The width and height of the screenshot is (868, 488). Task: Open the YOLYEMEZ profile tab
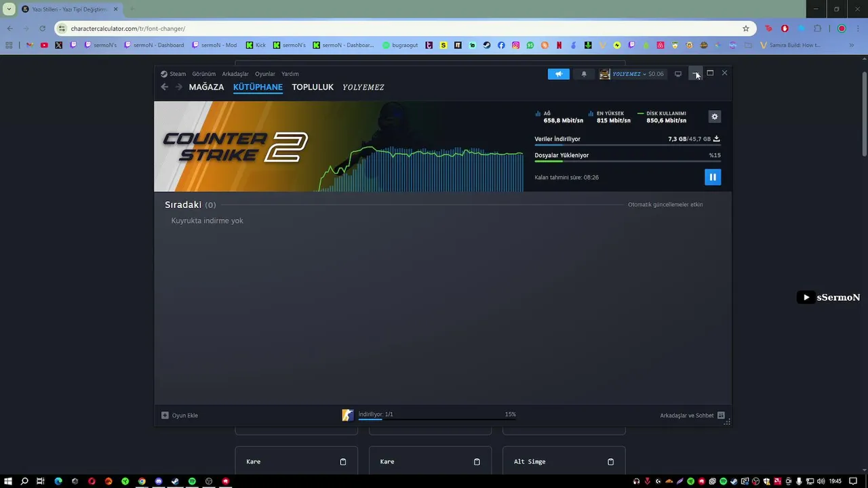[363, 87]
